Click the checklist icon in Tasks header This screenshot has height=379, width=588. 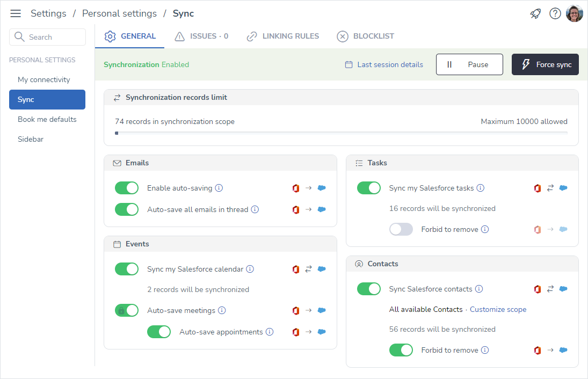(x=359, y=163)
